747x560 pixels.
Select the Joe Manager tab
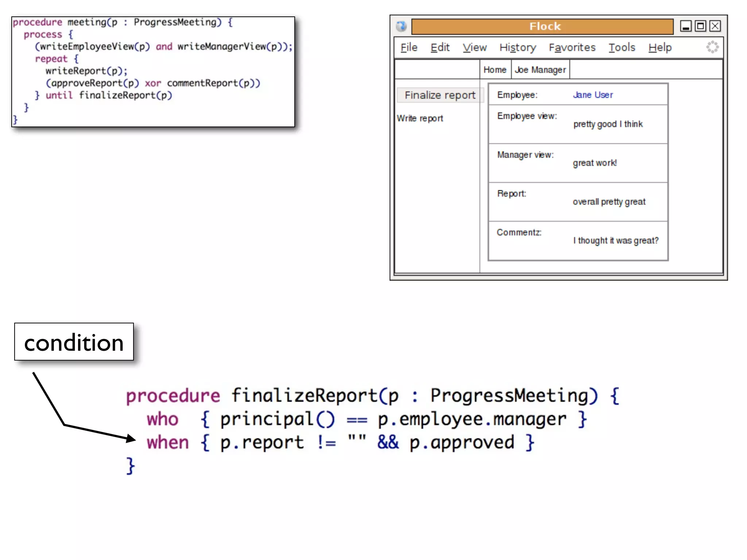point(540,70)
